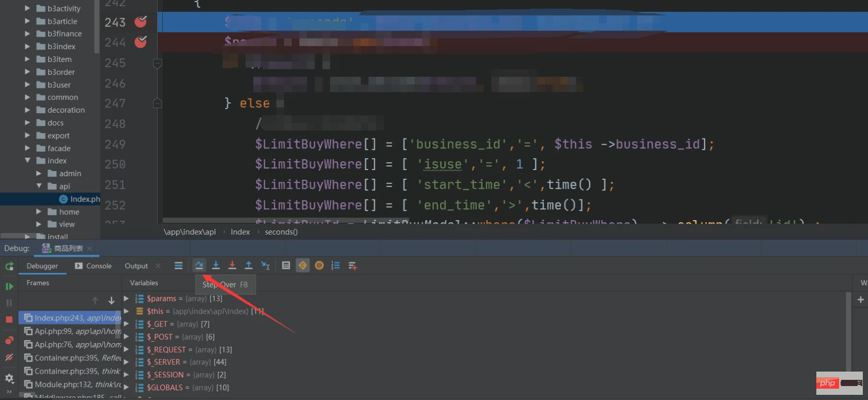This screenshot has height=400, width=868.
Task: Toggle breakpoint on line 244
Action: tap(141, 42)
